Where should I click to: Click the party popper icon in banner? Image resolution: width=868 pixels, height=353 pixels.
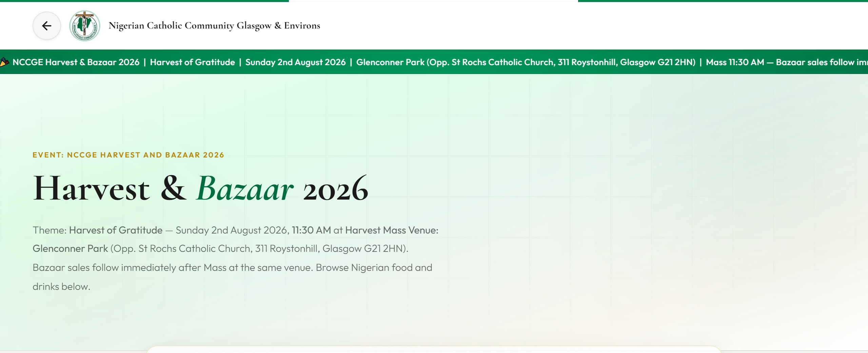4,62
